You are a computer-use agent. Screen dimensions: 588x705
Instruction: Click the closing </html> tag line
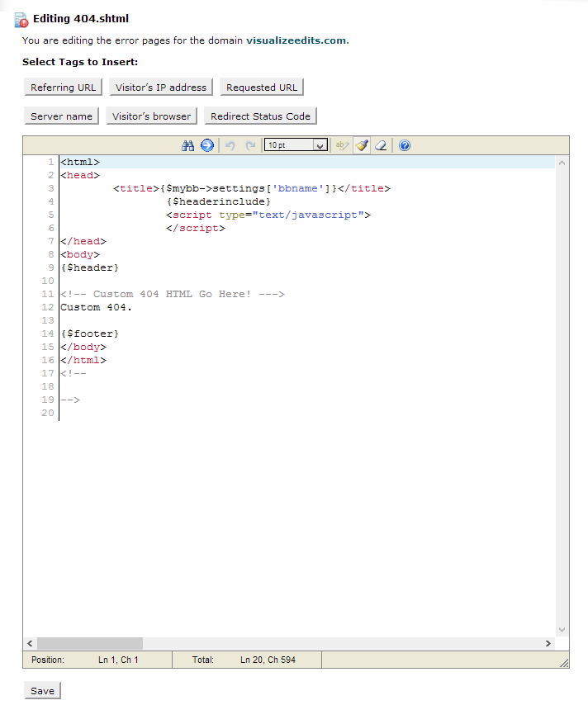83,360
